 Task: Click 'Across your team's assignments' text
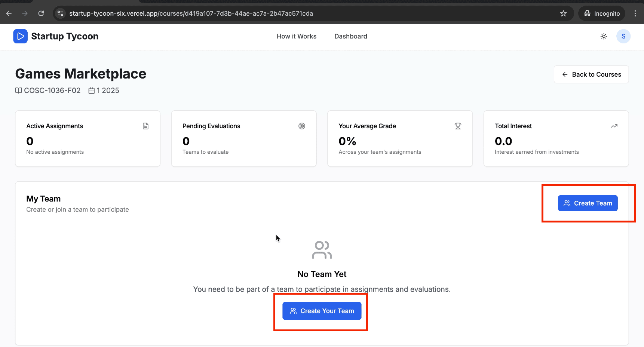[380, 152]
